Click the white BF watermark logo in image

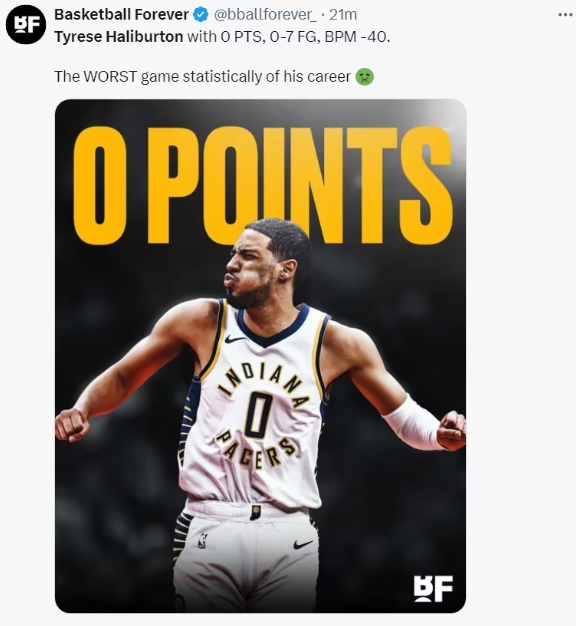tap(433, 588)
